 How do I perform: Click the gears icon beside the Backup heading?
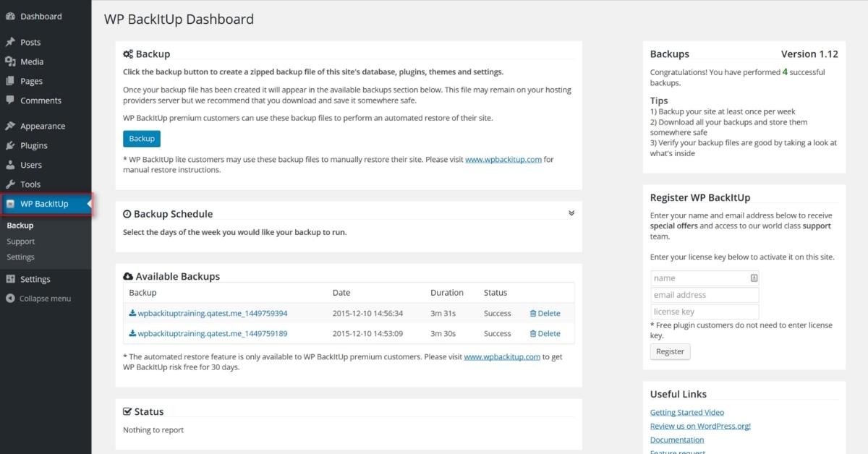127,53
